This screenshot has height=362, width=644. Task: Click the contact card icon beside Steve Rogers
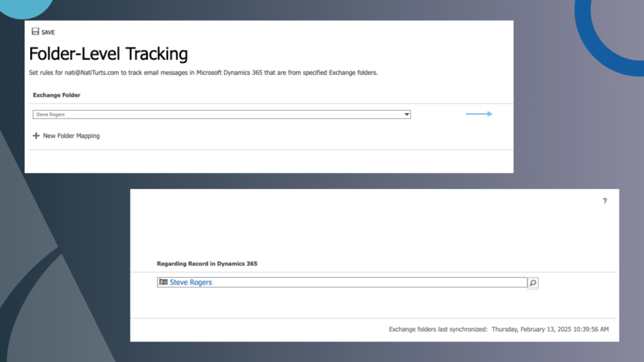(165, 282)
